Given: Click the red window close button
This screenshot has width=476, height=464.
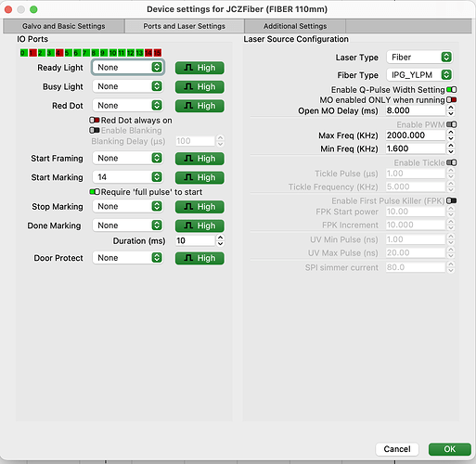Looking at the screenshot, I should click(8, 9).
